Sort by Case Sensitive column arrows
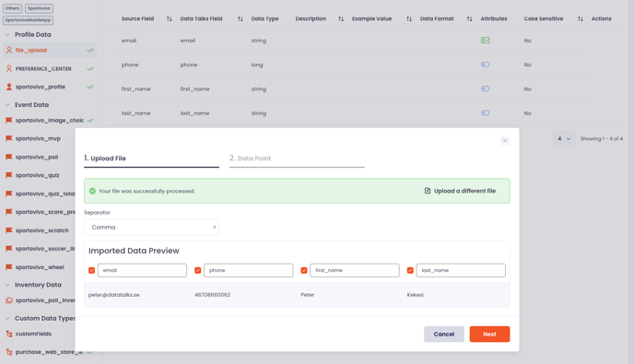This screenshot has width=634, height=364. coord(581,19)
